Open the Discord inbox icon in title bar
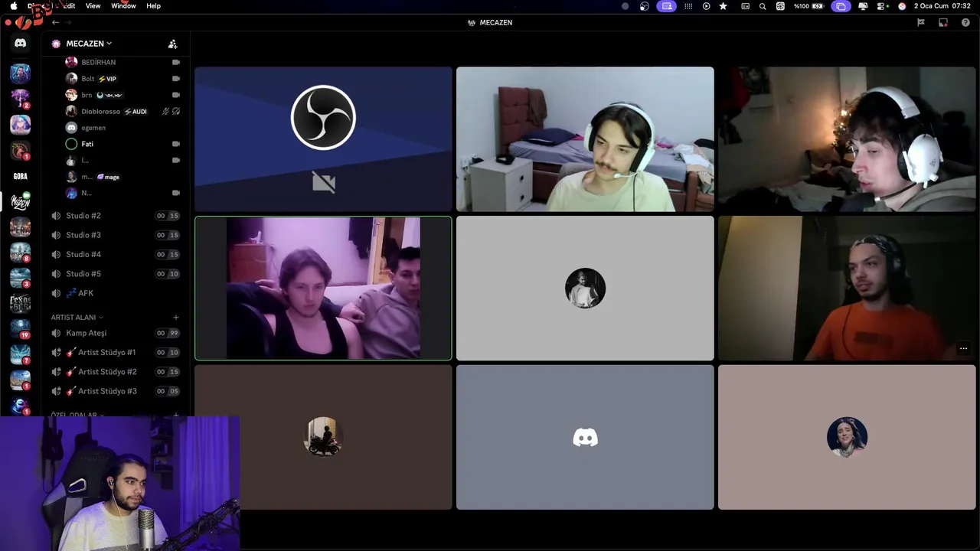 943,22
